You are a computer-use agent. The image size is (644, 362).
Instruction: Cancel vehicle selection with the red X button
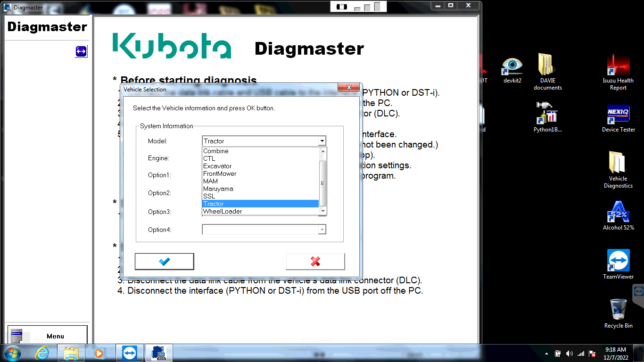315,261
